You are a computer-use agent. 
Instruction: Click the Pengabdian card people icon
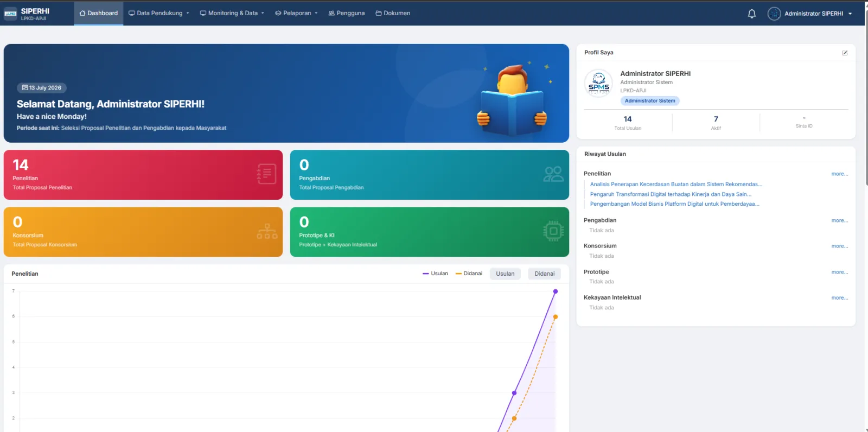553,174
